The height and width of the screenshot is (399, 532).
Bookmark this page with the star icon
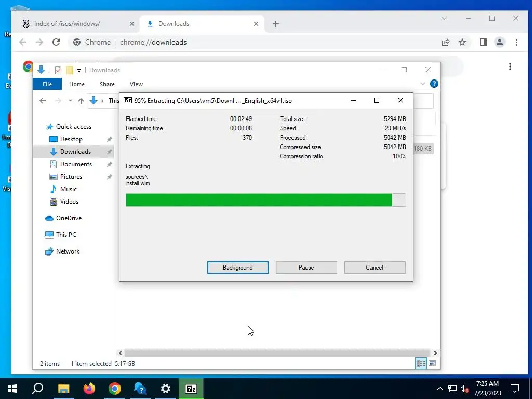pos(462,42)
